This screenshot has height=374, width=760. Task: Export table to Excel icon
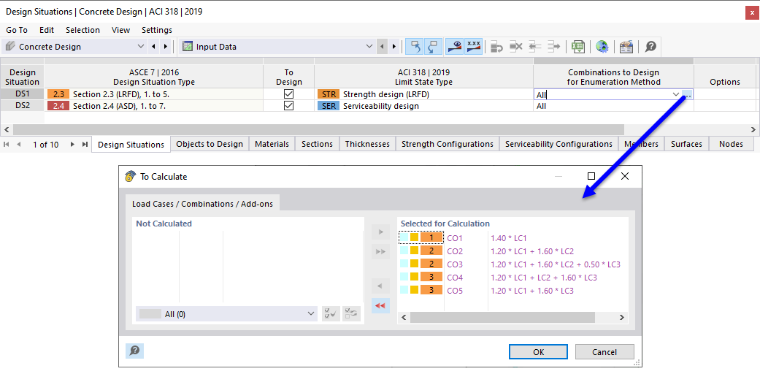(x=577, y=47)
